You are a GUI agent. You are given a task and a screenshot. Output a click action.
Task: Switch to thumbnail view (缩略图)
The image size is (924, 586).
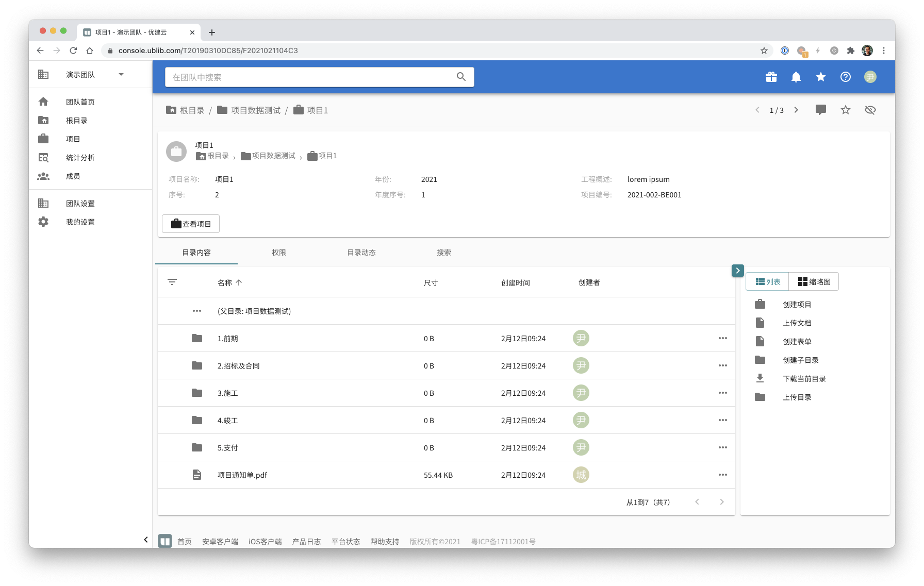814,281
